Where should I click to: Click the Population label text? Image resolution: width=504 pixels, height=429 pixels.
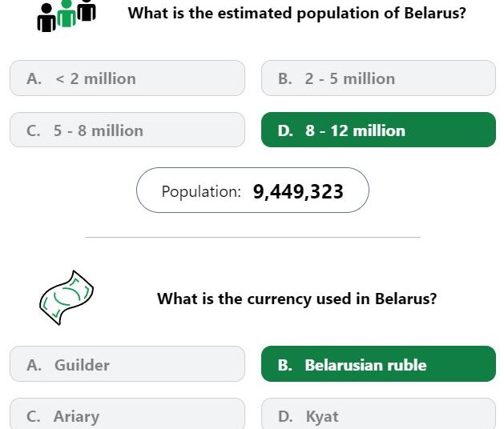(201, 192)
